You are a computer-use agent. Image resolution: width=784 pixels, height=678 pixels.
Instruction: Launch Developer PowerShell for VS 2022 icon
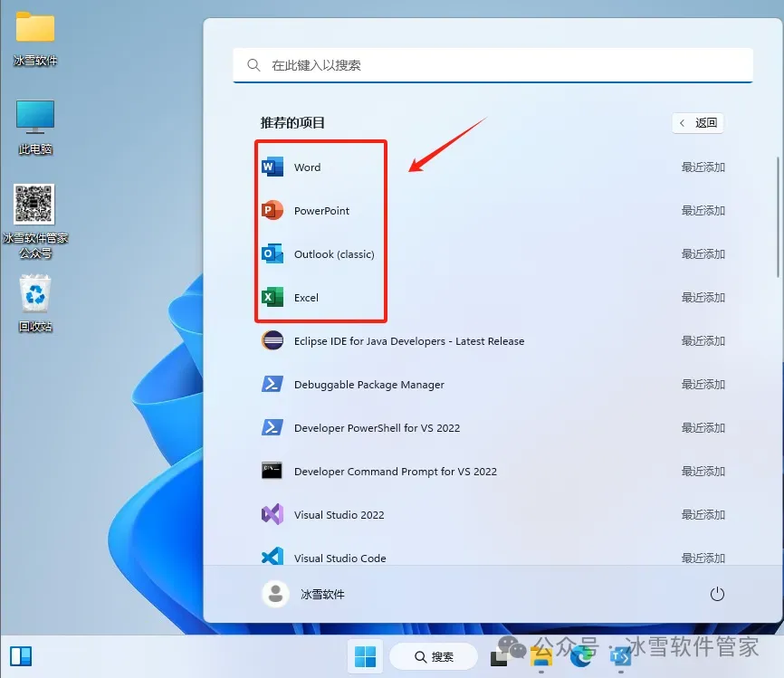(x=272, y=428)
